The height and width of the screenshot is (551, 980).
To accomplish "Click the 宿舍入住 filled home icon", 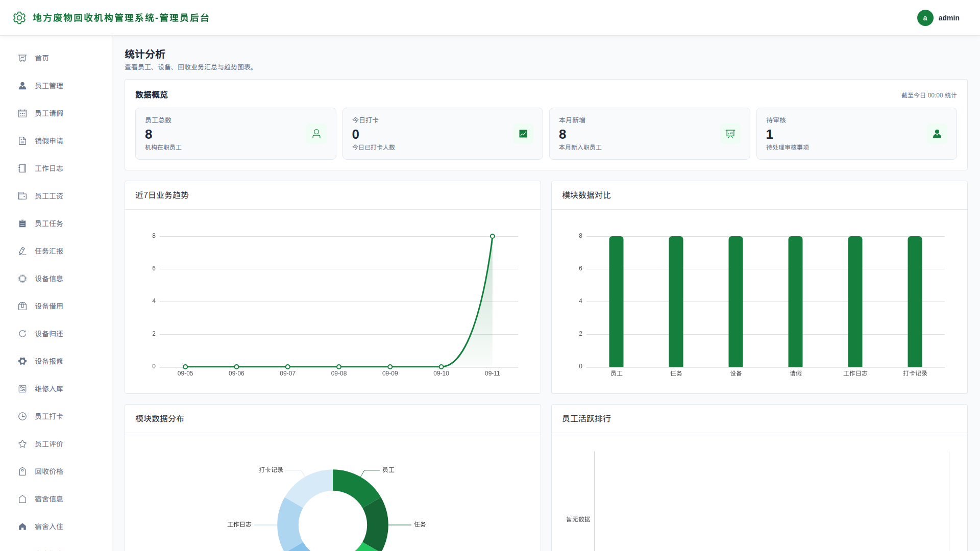I will tap(22, 527).
